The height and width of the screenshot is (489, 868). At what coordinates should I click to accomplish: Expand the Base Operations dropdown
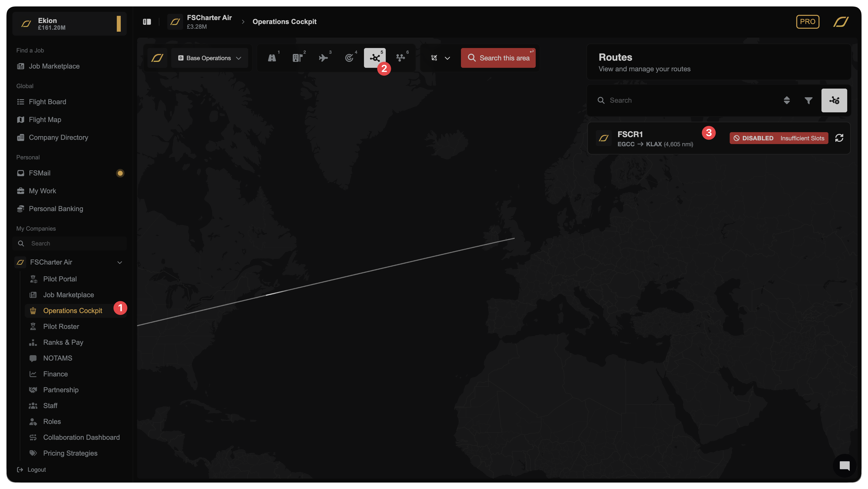pyautogui.click(x=210, y=58)
